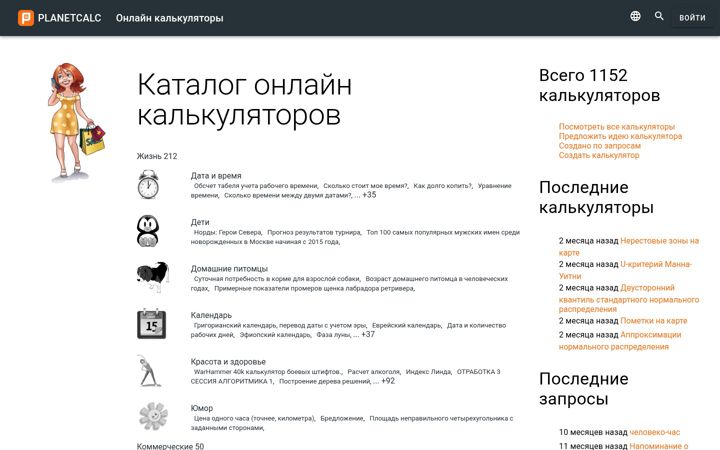Open the Юмор category

click(202, 408)
